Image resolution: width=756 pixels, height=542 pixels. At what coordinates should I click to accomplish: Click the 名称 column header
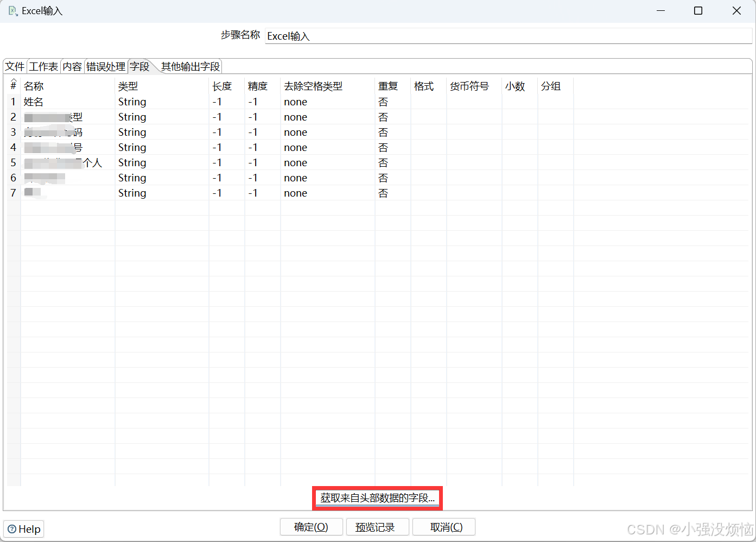click(x=34, y=86)
